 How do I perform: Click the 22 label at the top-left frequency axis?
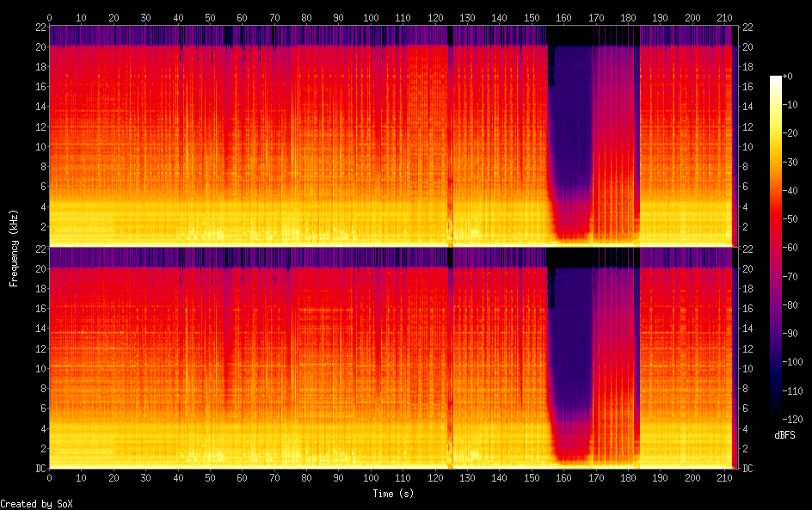[40, 26]
